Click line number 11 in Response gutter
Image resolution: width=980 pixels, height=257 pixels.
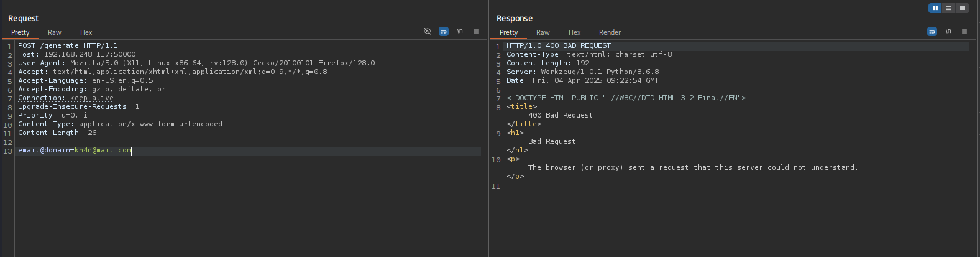pyautogui.click(x=495, y=186)
